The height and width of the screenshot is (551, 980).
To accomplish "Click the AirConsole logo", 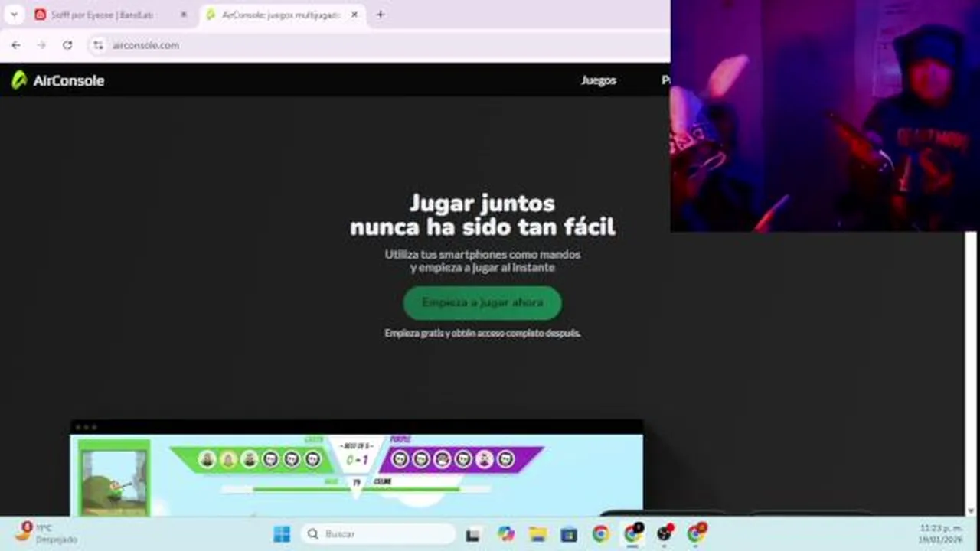I will [x=57, y=80].
